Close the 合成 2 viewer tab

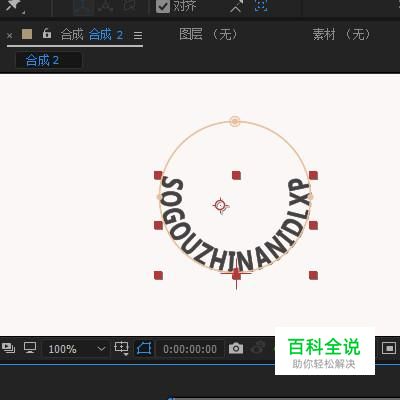tap(9, 36)
